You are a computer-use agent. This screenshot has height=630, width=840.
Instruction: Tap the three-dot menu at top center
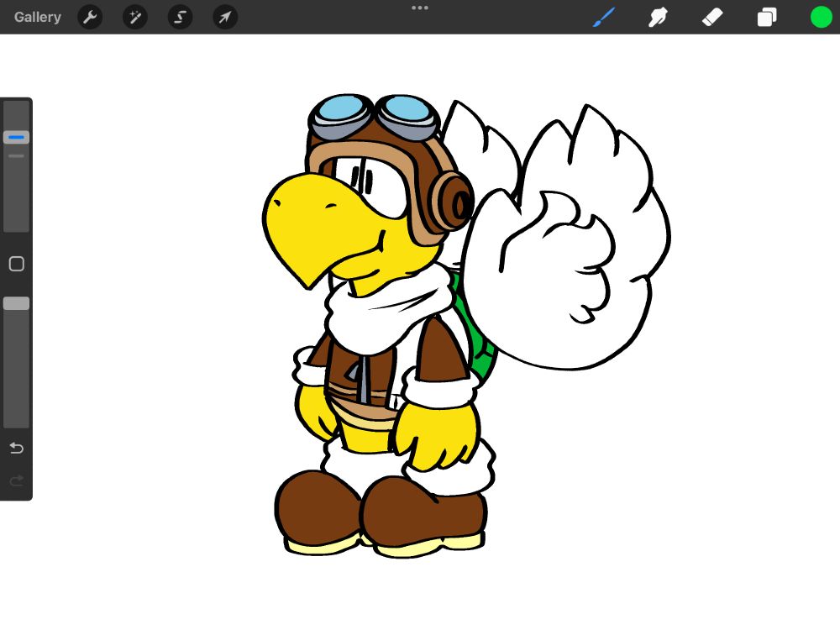[x=419, y=8]
